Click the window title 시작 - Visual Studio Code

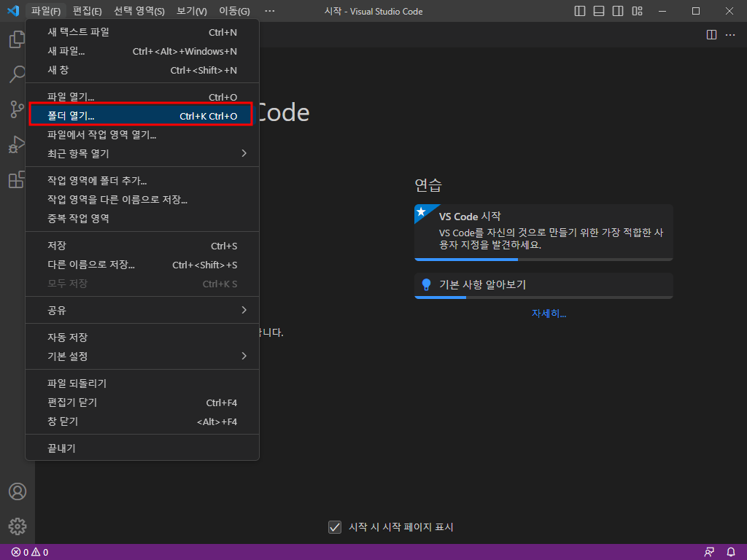(x=373, y=11)
